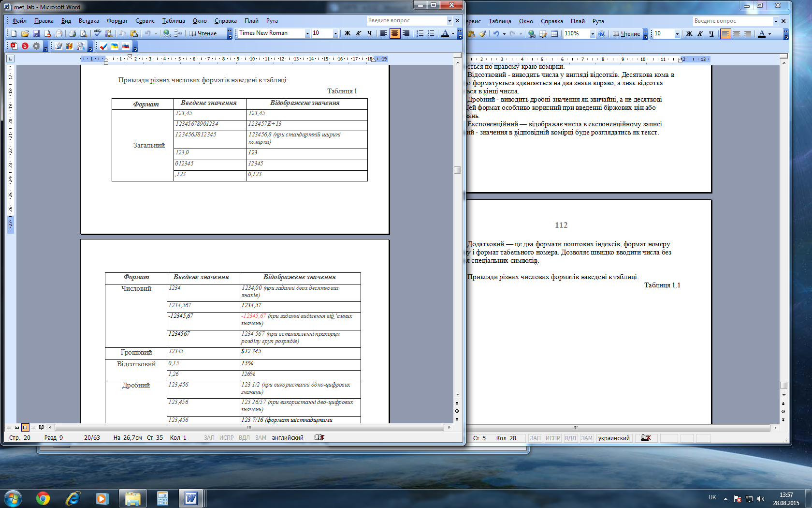Open Word Help via the question mark icon

point(602,34)
